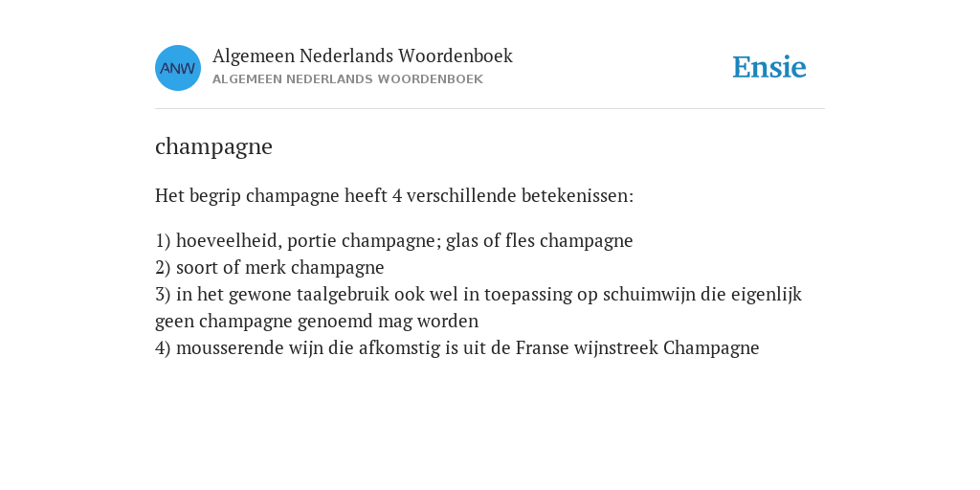
Task: Click the champagne heading
Action: [213, 146]
